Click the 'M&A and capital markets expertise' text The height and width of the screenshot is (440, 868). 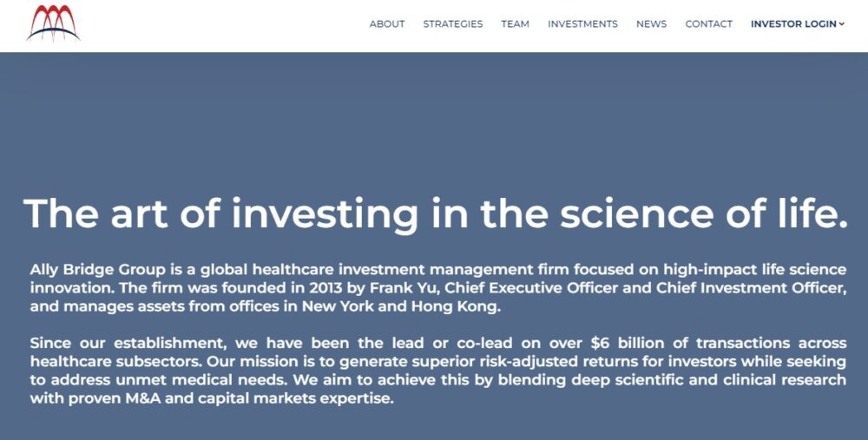pos(259,398)
